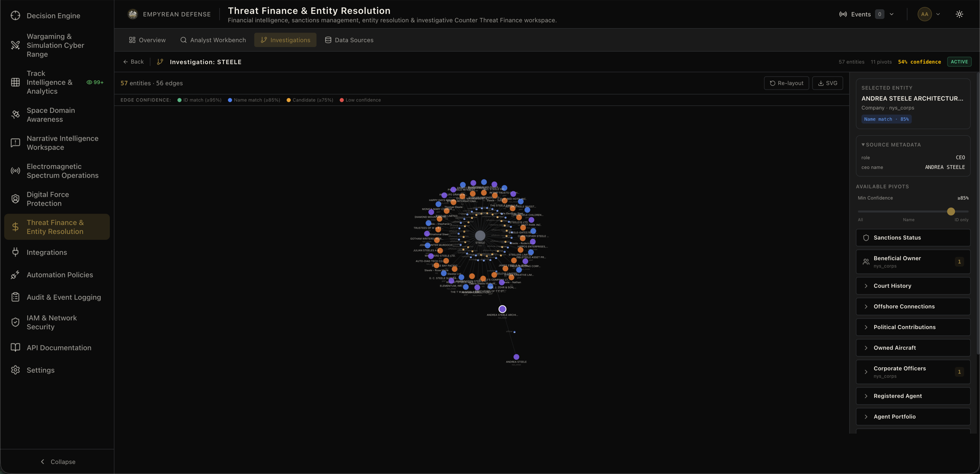Image resolution: width=980 pixels, height=474 pixels.
Task: Click Name match 85% badge
Action: tap(886, 119)
